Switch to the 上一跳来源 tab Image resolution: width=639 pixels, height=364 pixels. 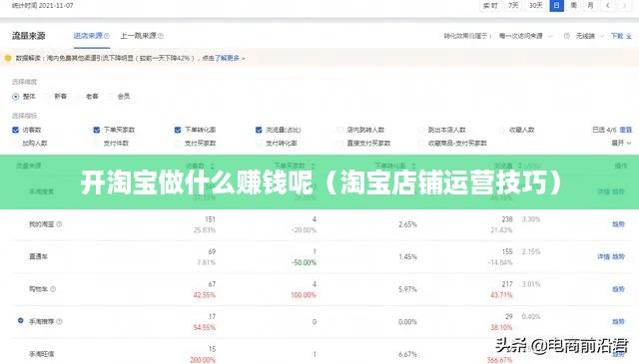click(138, 36)
